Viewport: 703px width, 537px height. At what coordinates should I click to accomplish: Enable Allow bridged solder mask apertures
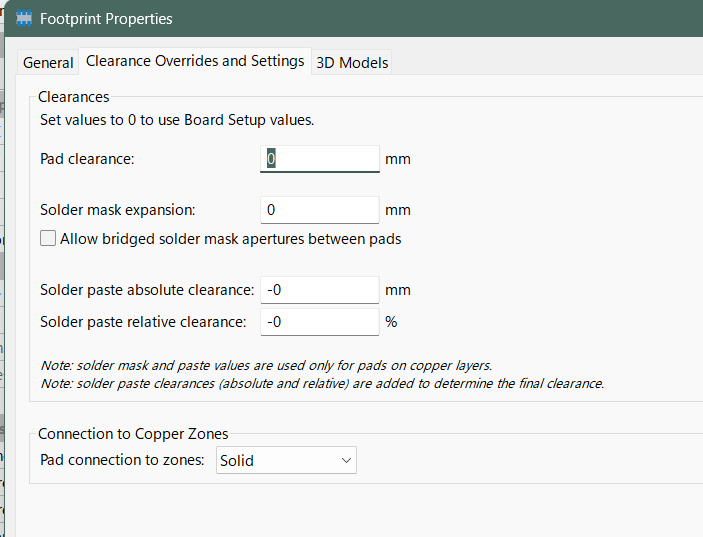tap(48, 239)
